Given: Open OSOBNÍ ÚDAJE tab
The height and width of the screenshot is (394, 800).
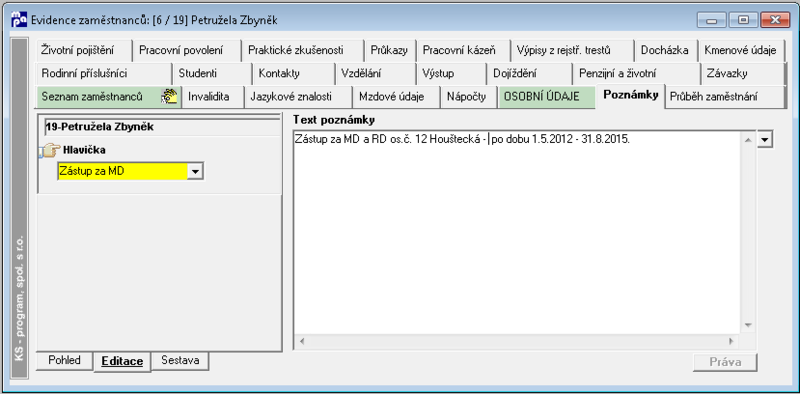Looking at the screenshot, I should tap(546, 96).
